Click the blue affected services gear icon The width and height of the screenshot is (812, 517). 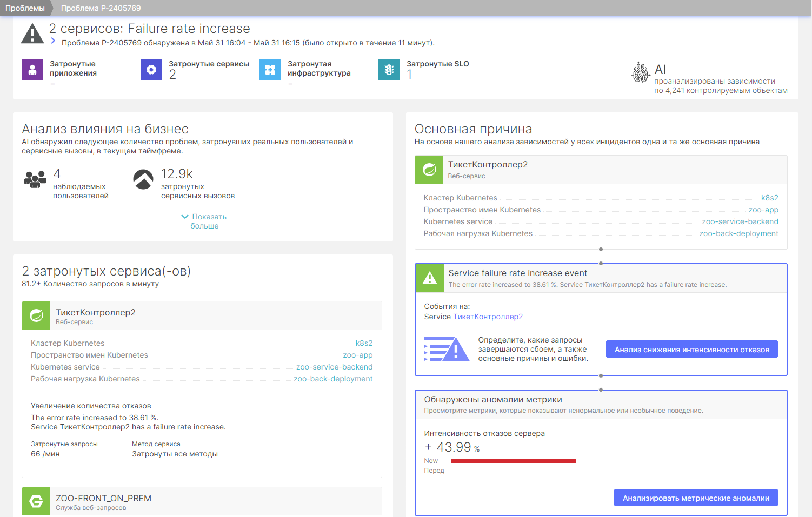pyautogui.click(x=151, y=70)
